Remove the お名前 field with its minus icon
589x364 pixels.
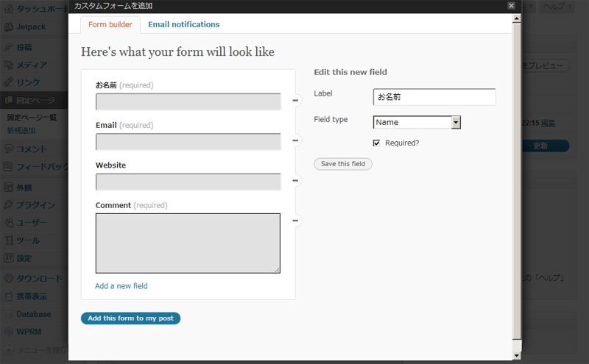tap(295, 101)
